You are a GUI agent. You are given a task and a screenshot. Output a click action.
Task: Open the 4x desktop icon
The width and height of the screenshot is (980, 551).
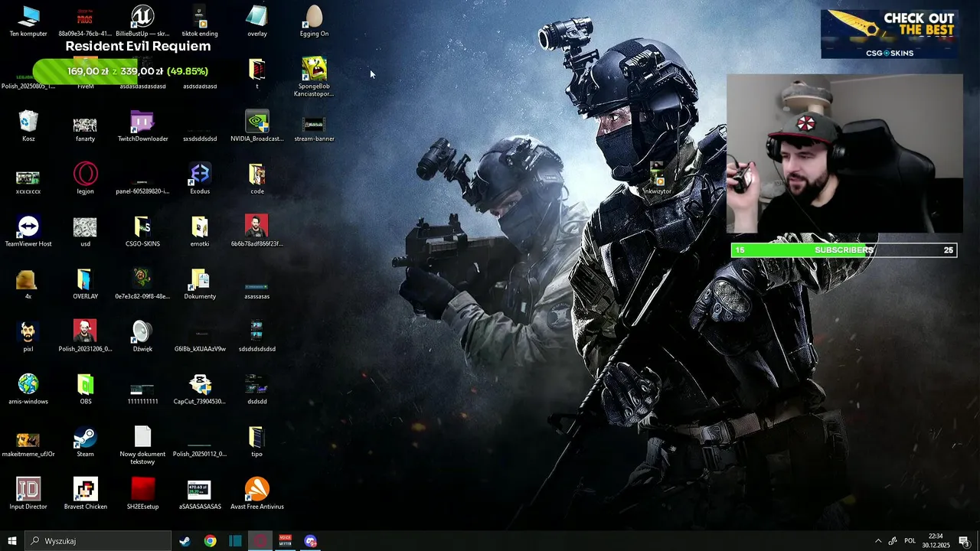pos(28,283)
